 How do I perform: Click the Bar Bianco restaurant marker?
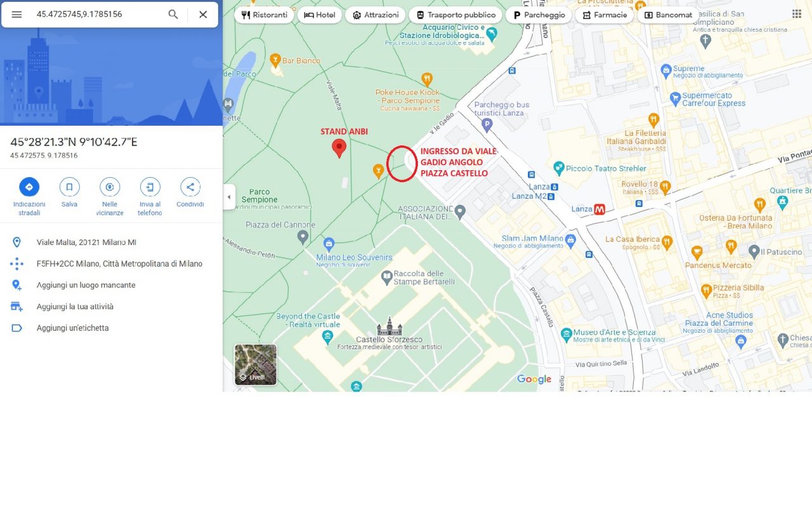[x=275, y=60]
